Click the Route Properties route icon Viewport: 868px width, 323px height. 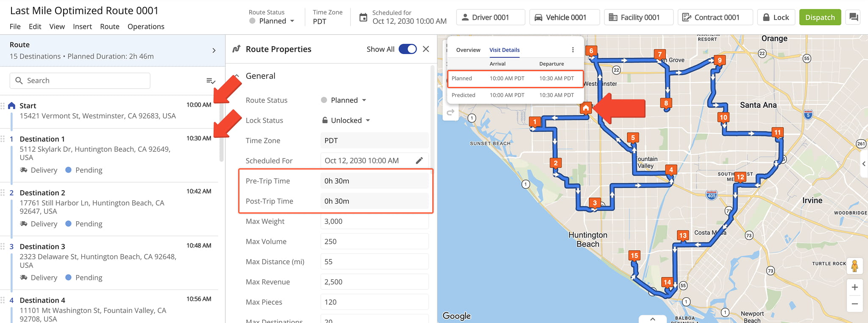pos(236,49)
